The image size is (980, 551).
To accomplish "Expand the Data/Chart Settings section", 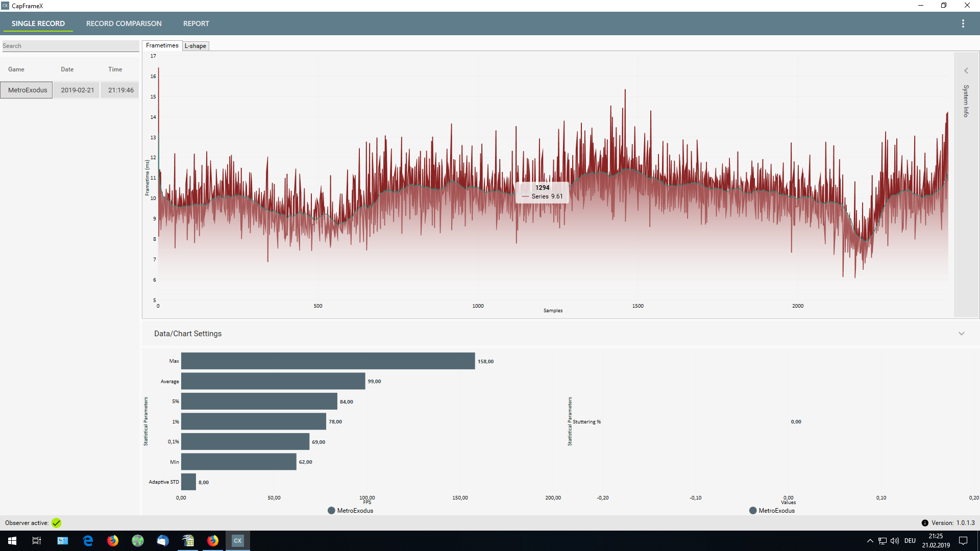I will 961,334.
